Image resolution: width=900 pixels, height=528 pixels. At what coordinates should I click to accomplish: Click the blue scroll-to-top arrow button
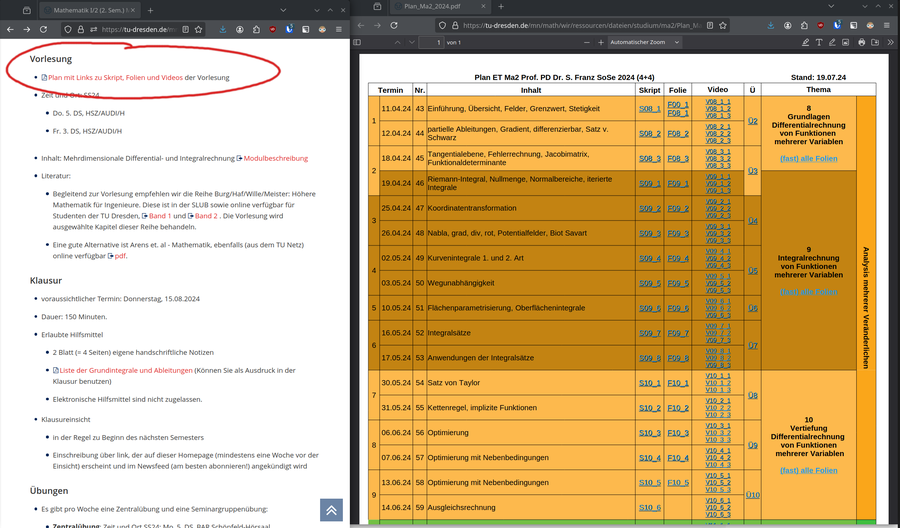tap(331, 510)
